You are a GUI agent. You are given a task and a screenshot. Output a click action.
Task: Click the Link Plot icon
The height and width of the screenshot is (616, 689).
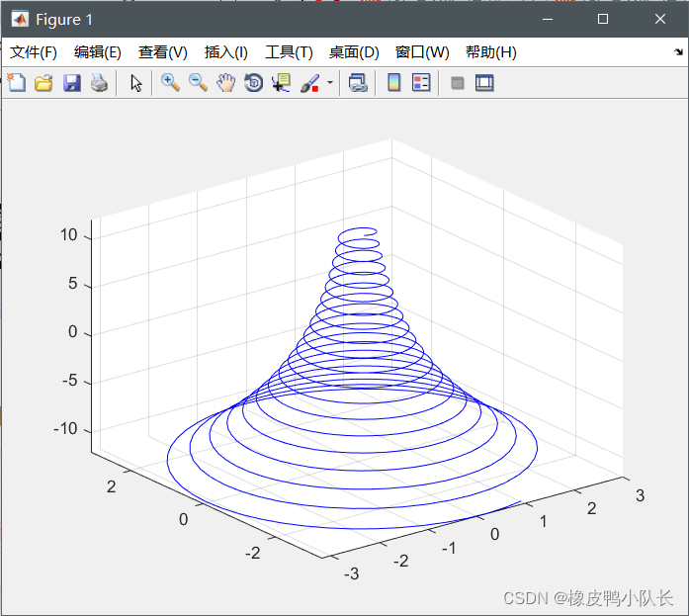coord(358,83)
